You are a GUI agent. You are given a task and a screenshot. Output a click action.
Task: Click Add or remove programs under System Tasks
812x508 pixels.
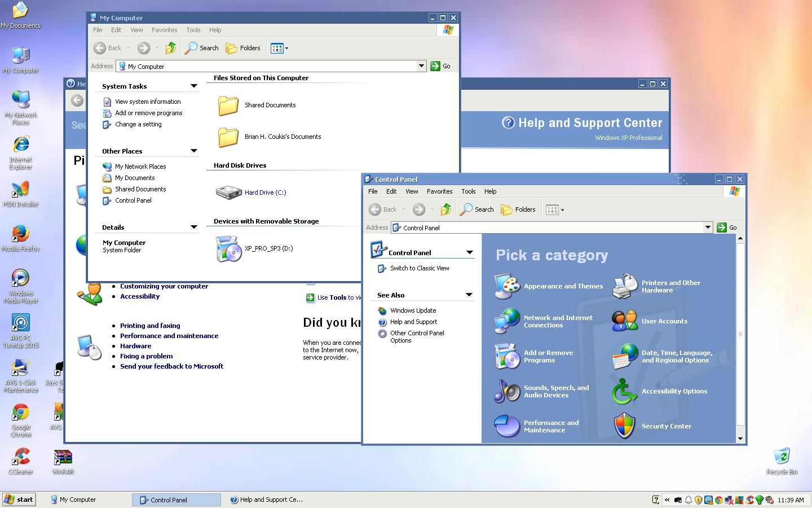pos(148,113)
